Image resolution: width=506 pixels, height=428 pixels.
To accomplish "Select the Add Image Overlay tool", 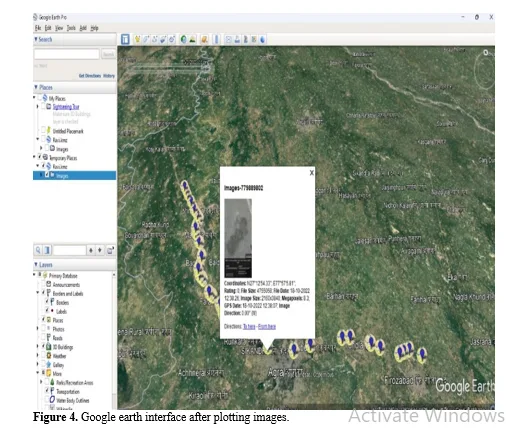I will 163,39.
